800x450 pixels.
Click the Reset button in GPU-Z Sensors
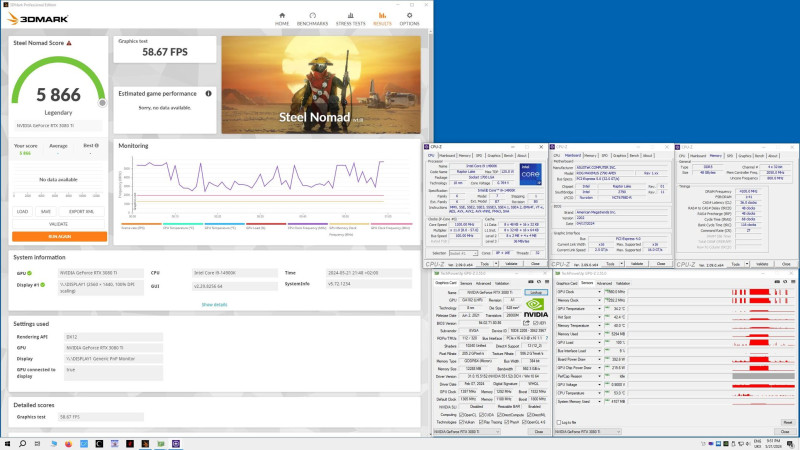point(788,422)
